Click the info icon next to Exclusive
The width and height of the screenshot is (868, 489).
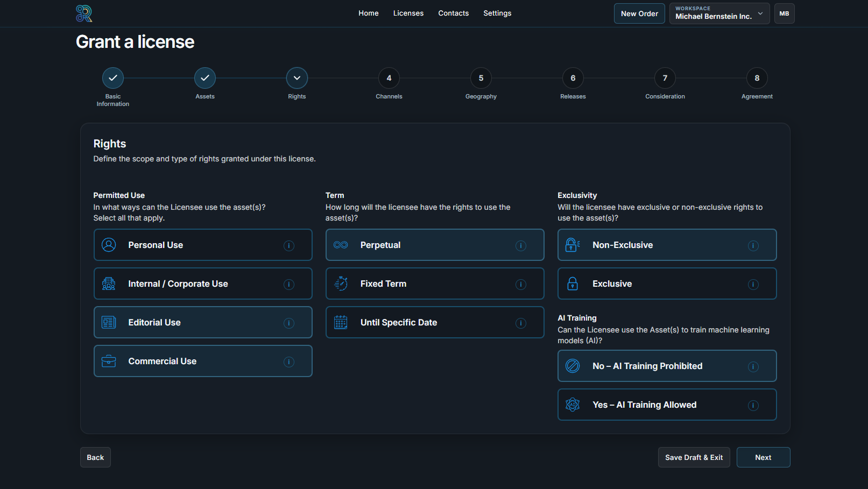[753, 285]
